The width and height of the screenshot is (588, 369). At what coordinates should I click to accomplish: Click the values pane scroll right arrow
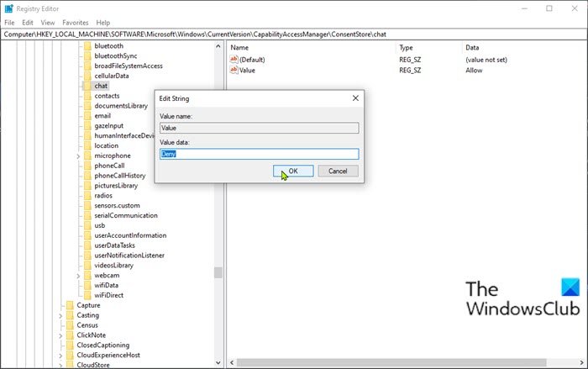[x=582, y=362]
